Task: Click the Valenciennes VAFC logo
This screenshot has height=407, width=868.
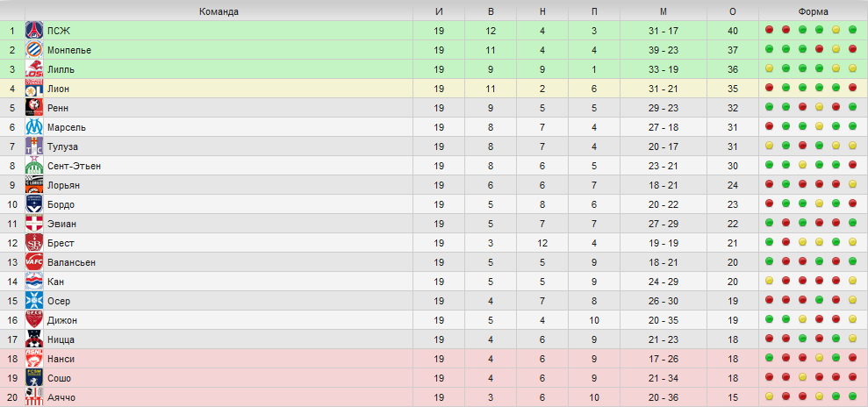Action: pos(34,262)
